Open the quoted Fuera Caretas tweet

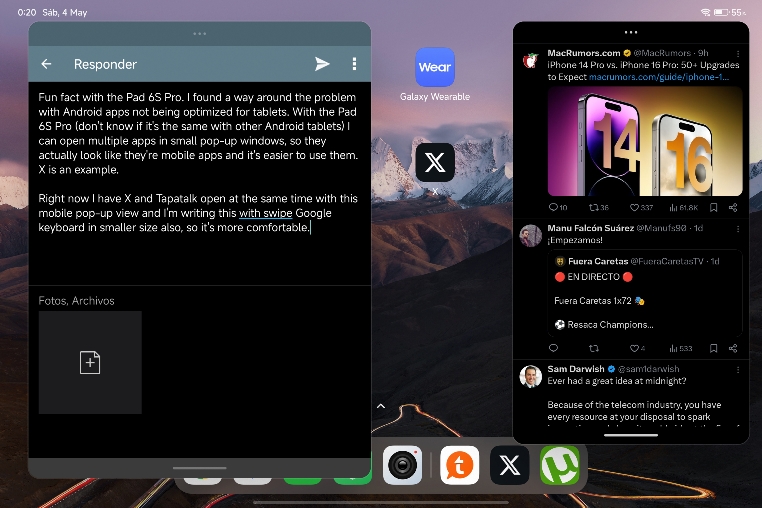click(645, 294)
